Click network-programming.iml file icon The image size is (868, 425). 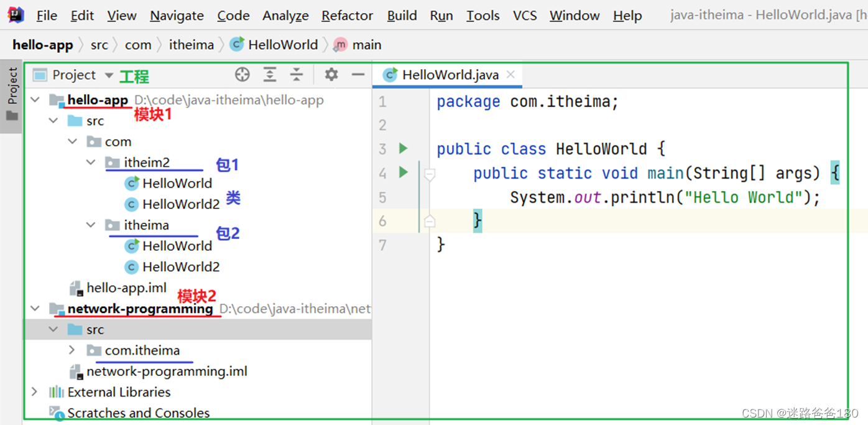pyautogui.click(x=76, y=371)
